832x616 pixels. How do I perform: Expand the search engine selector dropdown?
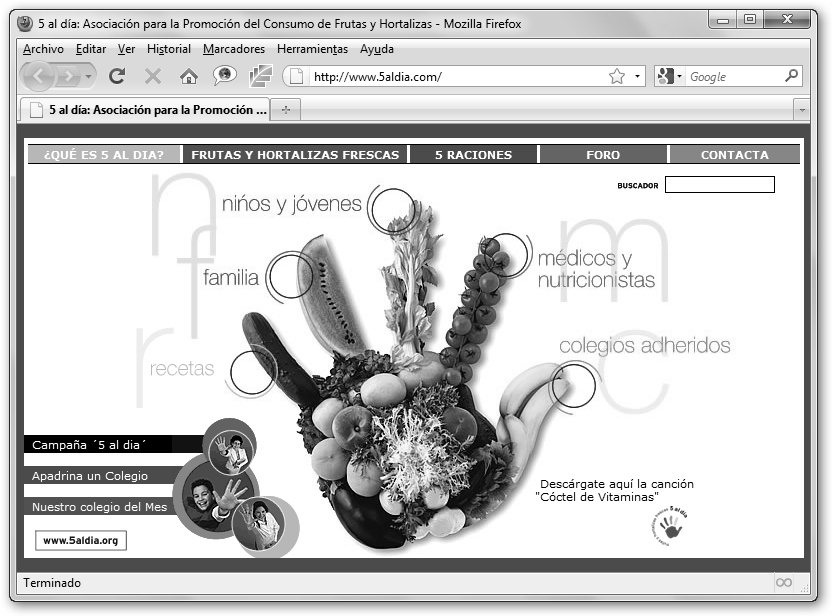point(669,76)
